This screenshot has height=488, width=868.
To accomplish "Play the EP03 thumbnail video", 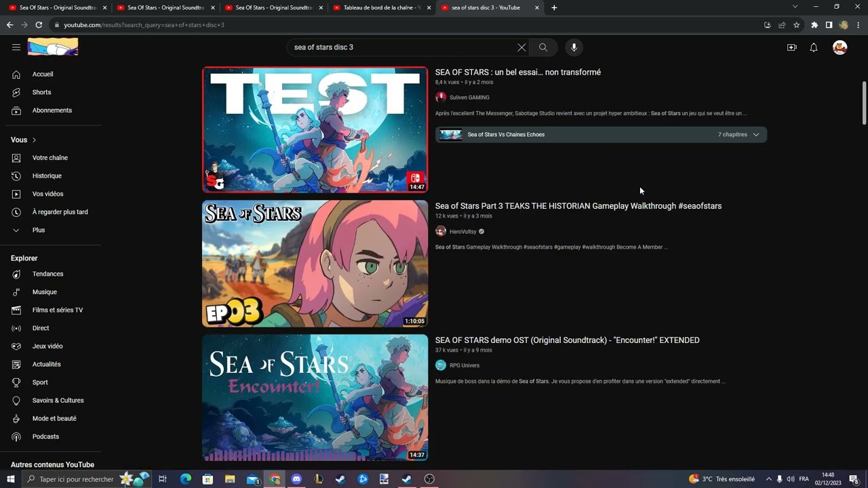I will 315,264.
